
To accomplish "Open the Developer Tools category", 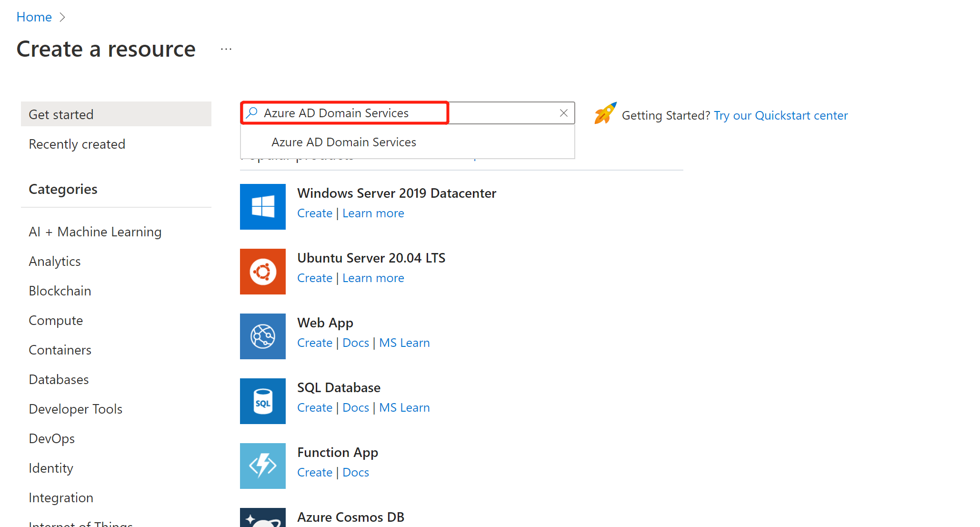I will click(x=76, y=409).
